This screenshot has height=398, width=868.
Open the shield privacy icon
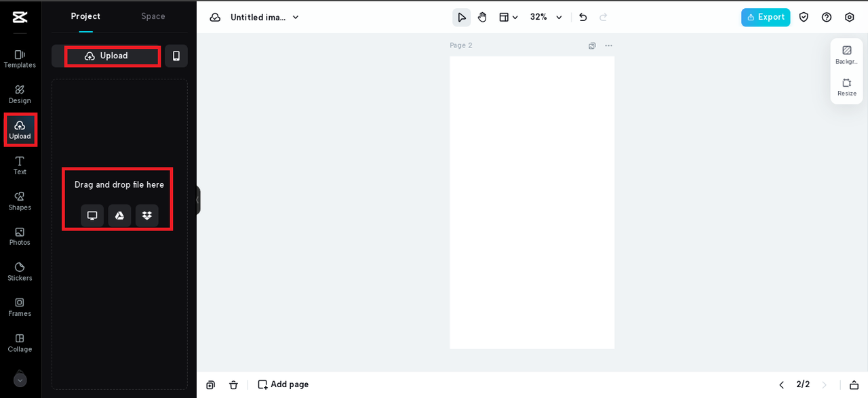pos(804,17)
